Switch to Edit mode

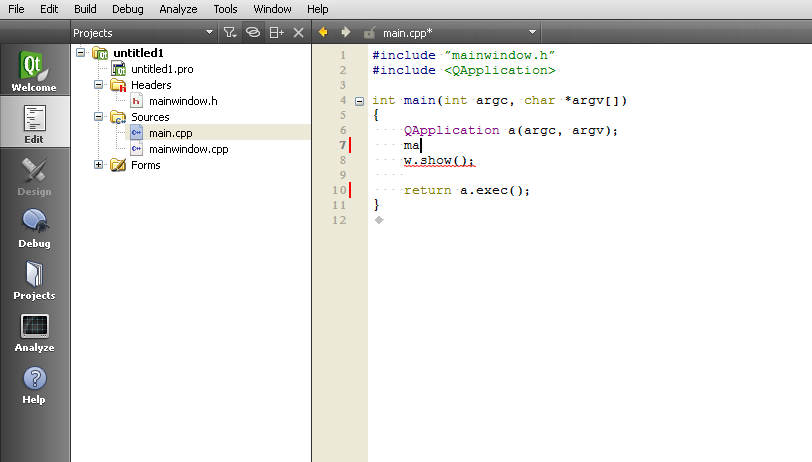coord(34,123)
